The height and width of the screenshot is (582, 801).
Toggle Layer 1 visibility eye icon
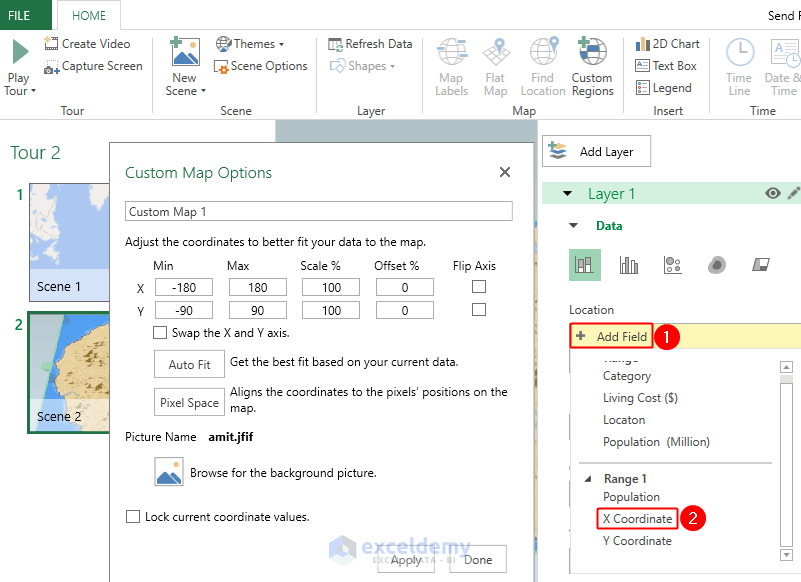(x=772, y=193)
